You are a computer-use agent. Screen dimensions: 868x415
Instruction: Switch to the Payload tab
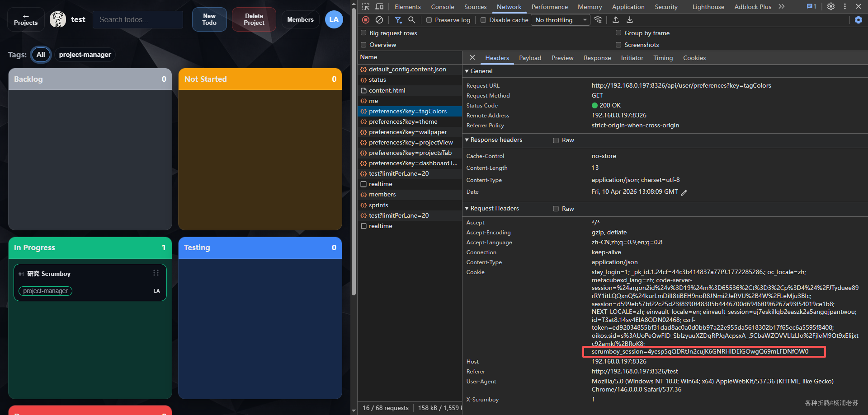(530, 58)
